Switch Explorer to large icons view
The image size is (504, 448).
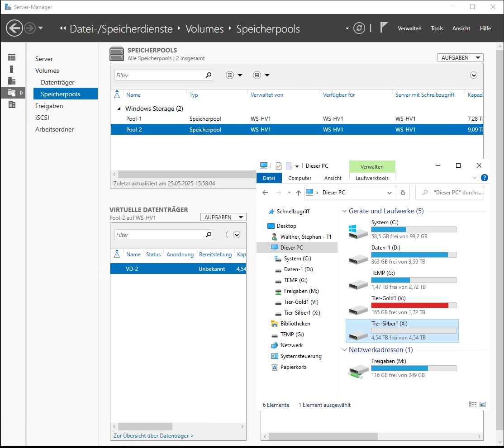(482, 404)
